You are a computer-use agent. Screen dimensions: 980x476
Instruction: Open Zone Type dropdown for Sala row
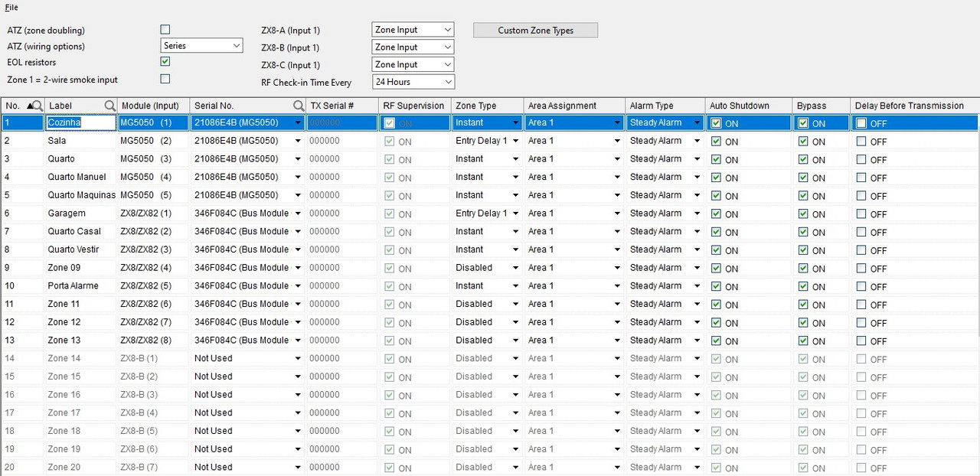[515, 141]
